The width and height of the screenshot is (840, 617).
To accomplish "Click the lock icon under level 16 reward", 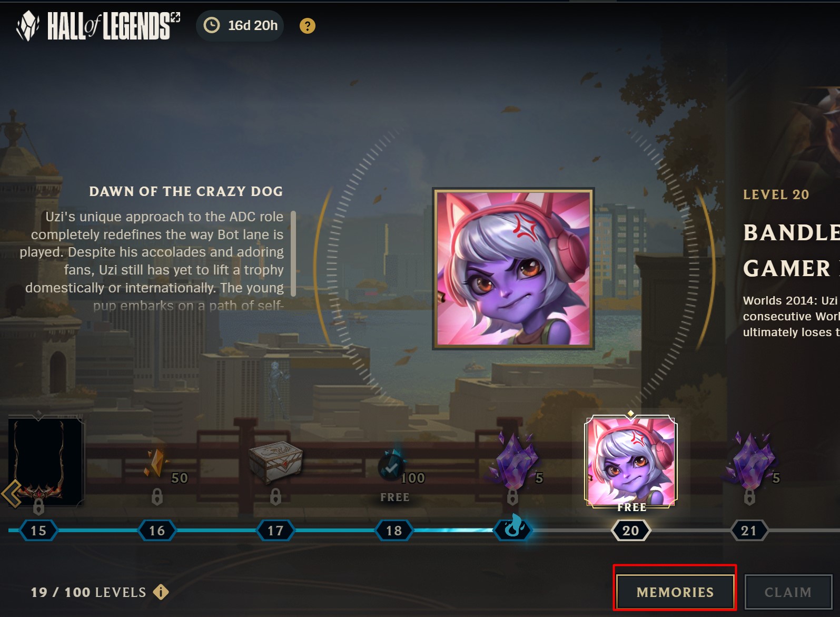I will coord(157,496).
